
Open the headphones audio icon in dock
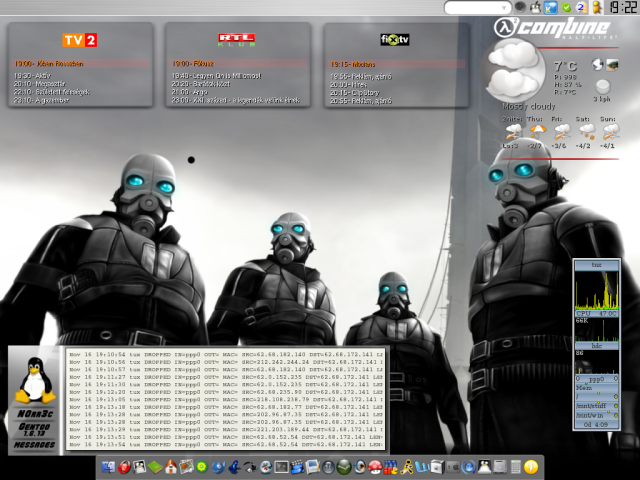(x=250, y=467)
